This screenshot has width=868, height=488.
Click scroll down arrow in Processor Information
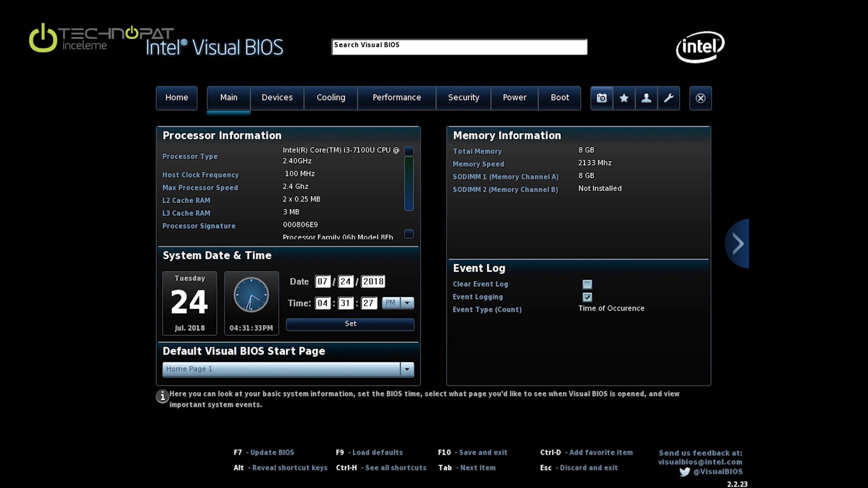pos(409,234)
